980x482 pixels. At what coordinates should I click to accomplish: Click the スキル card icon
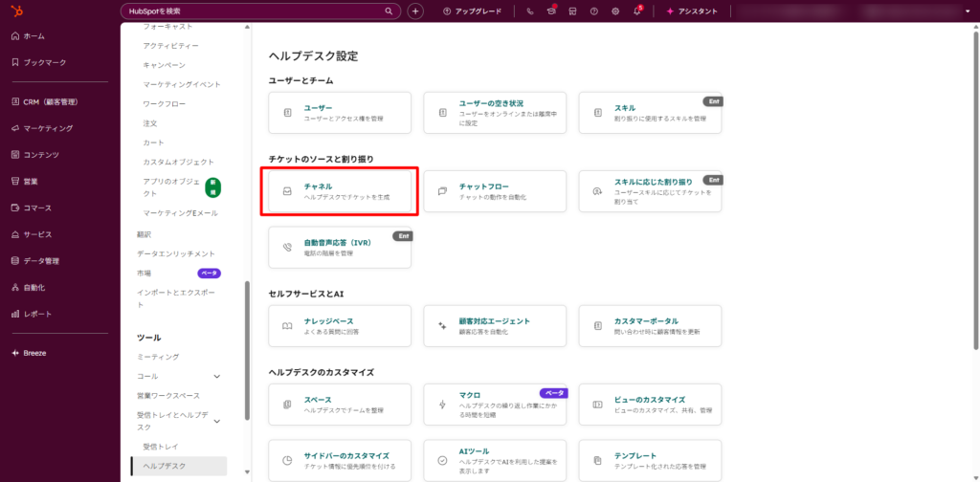(597, 113)
